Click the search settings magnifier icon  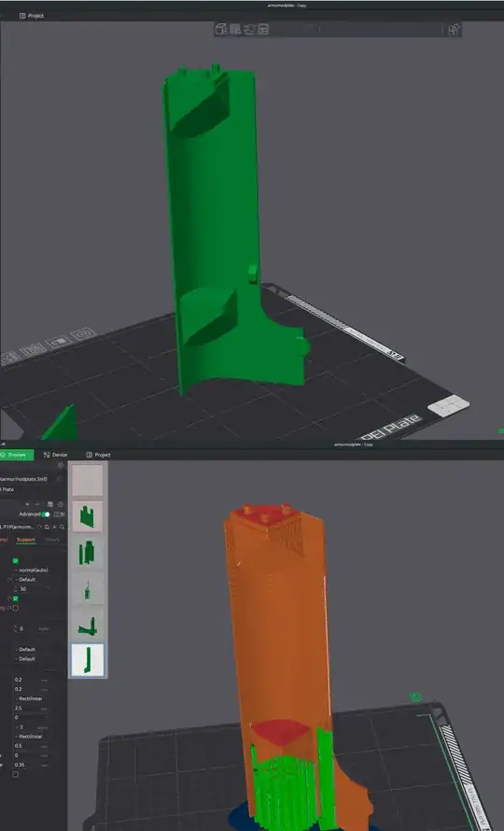tap(62, 527)
